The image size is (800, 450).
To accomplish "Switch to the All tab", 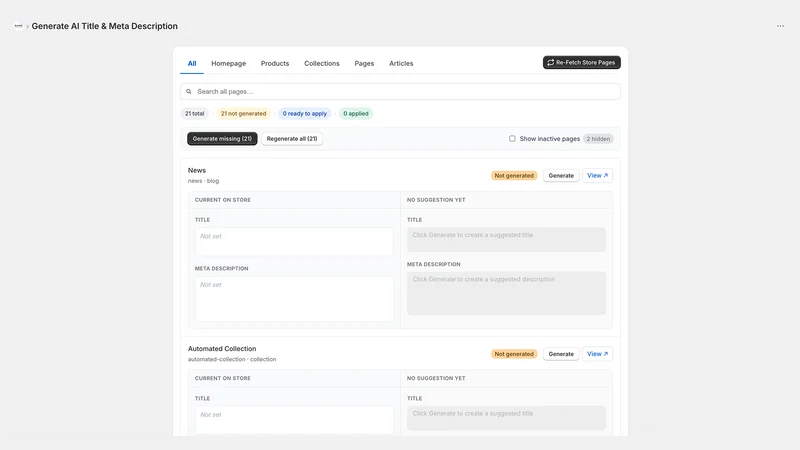I will 192,63.
